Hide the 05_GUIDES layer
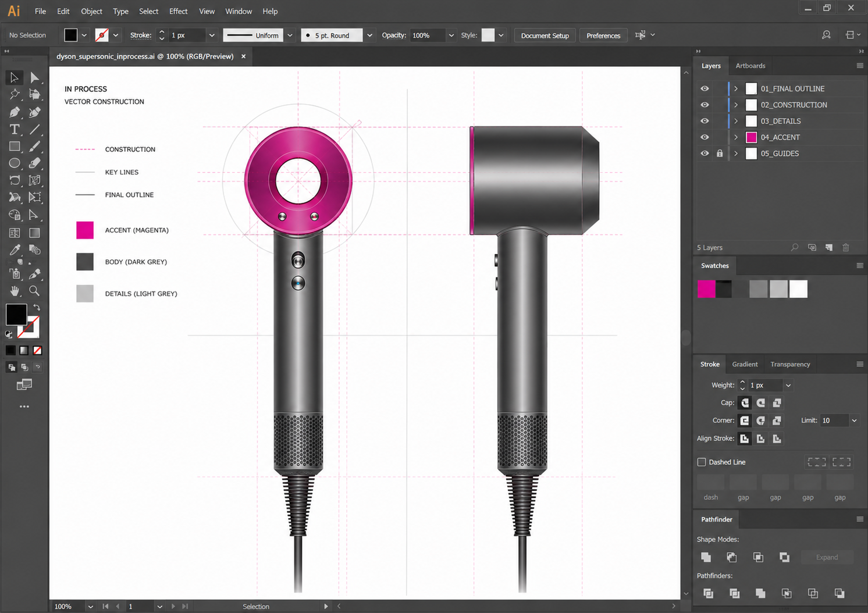This screenshot has height=613, width=868. click(x=705, y=154)
